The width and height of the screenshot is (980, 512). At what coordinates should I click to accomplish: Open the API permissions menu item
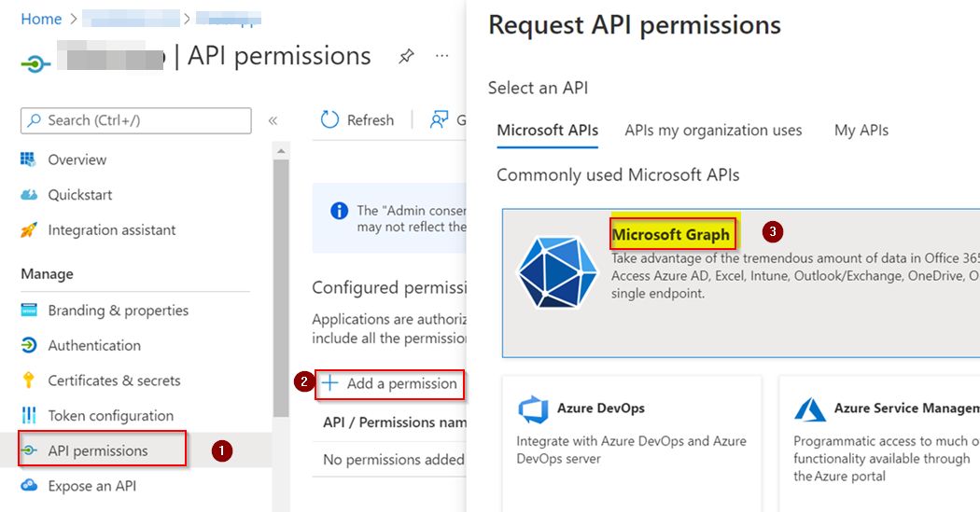(98, 450)
